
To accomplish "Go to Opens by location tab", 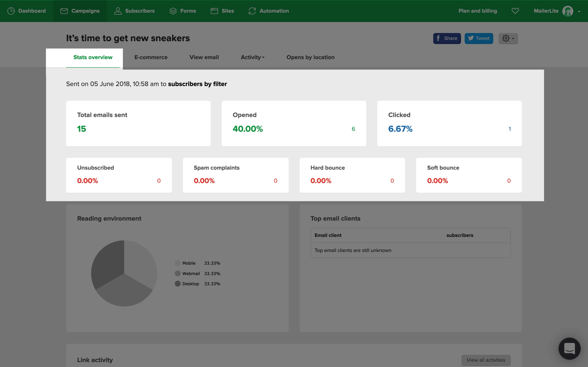I will pos(310,57).
